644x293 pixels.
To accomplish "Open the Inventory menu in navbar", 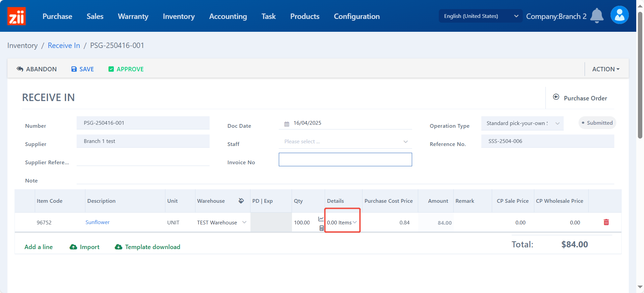I will coord(179,16).
